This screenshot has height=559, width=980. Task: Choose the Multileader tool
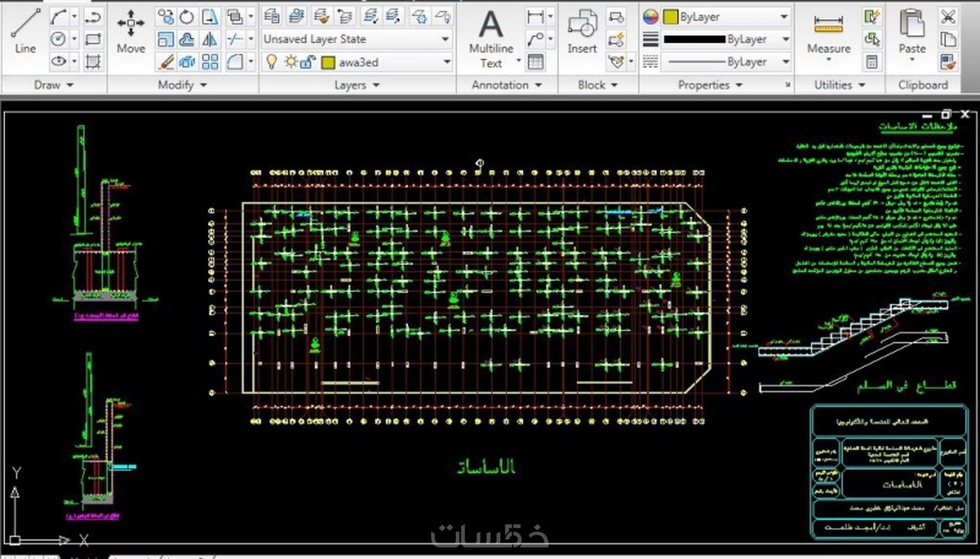pyautogui.click(x=534, y=39)
